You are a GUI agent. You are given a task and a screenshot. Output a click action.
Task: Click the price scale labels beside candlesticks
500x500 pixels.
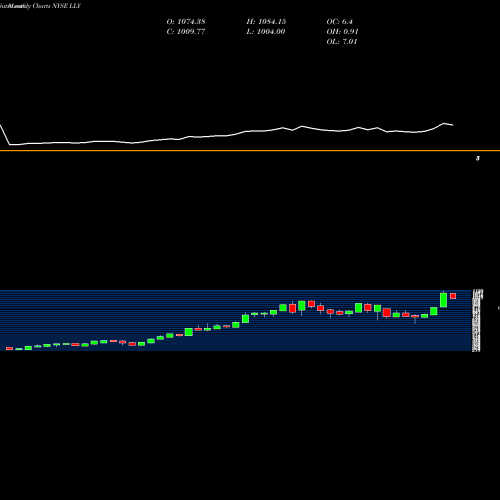tap(477, 320)
